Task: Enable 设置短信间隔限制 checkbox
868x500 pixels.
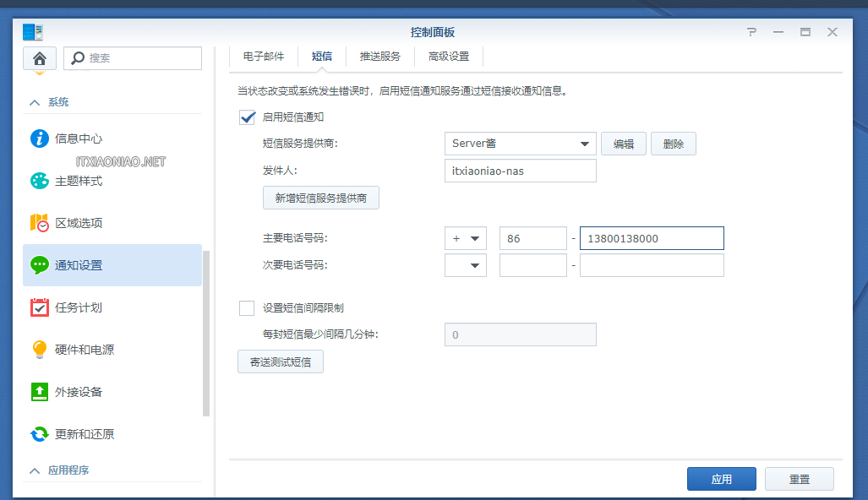Action: (x=247, y=308)
